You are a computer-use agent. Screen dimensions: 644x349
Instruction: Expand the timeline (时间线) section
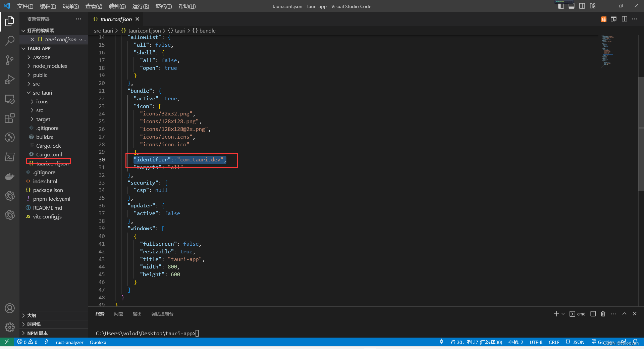coord(54,324)
